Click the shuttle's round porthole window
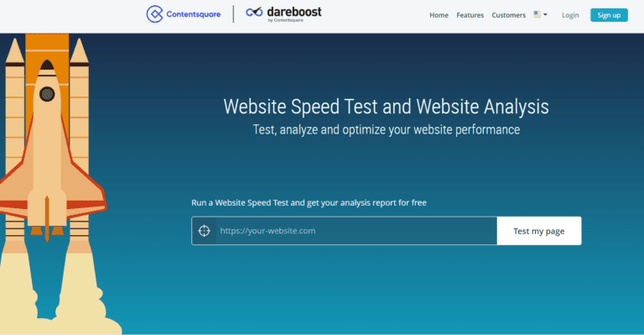Viewport: 644px width, 335px height. [x=47, y=94]
